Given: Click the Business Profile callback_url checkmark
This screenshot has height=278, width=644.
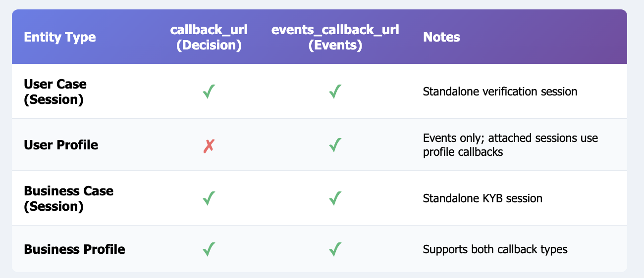Looking at the screenshot, I should [209, 249].
